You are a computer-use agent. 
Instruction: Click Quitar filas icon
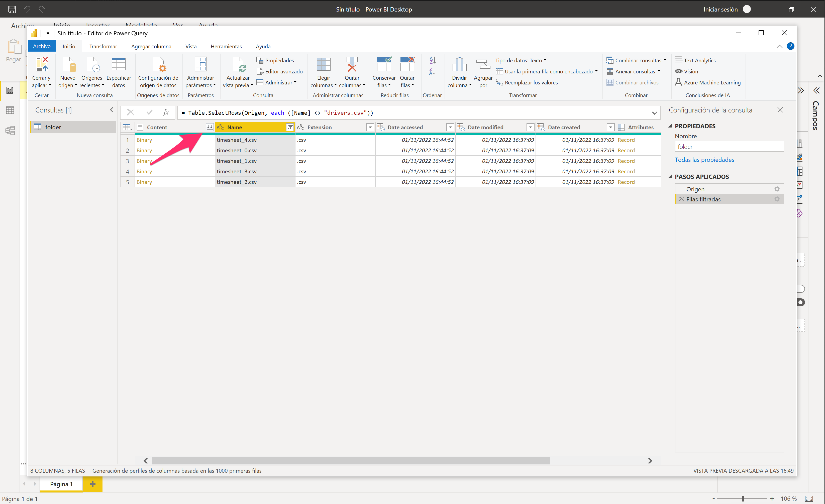pyautogui.click(x=407, y=64)
